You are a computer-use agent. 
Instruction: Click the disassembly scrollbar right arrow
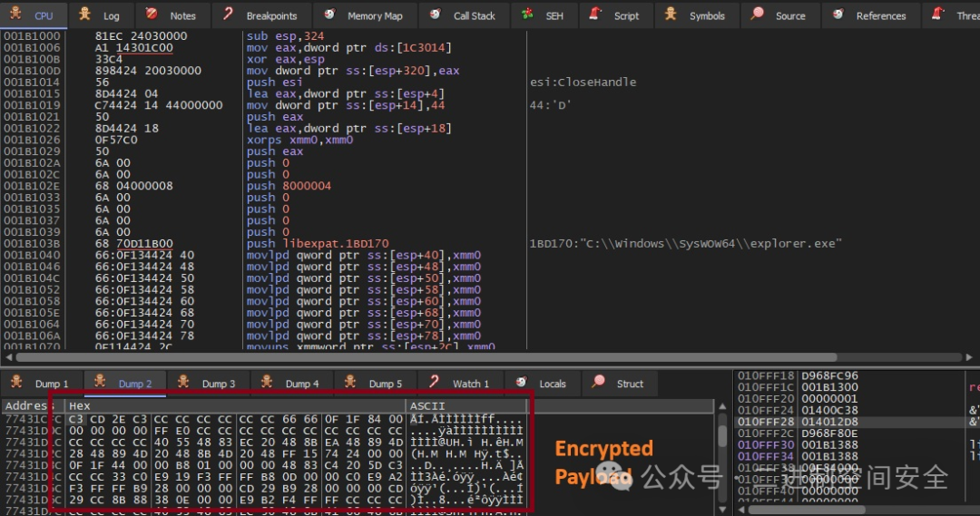click(x=969, y=357)
